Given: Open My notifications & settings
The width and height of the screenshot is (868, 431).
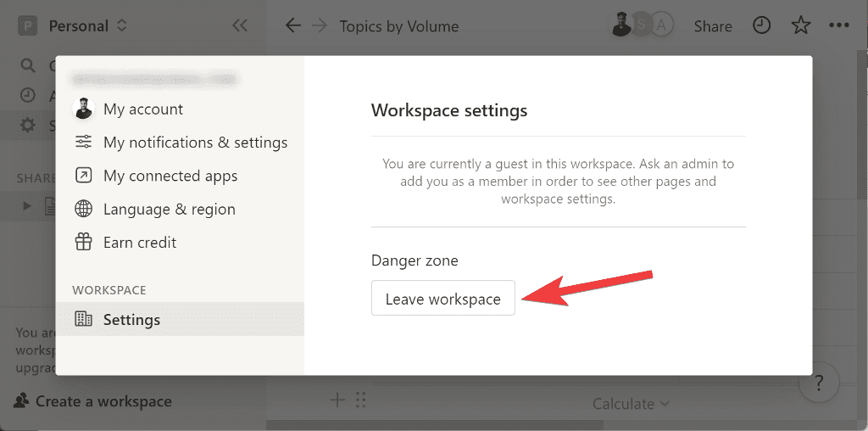Looking at the screenshot, I should [195, 143].
